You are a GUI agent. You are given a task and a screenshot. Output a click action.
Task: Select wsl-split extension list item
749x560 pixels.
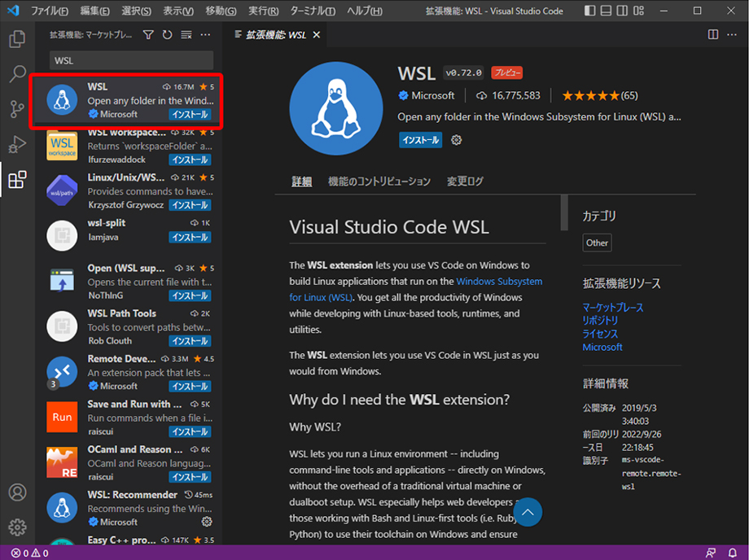(x=129, y=236)
